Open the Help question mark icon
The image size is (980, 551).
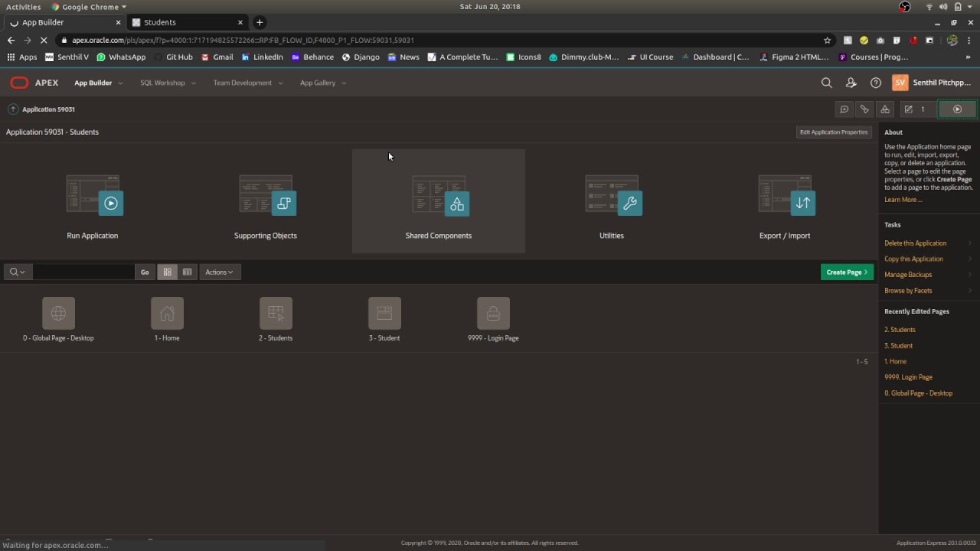pos(876,83)
